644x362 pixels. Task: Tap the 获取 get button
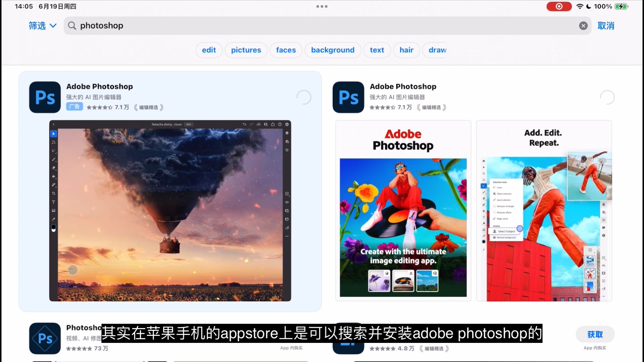(595, 334)
